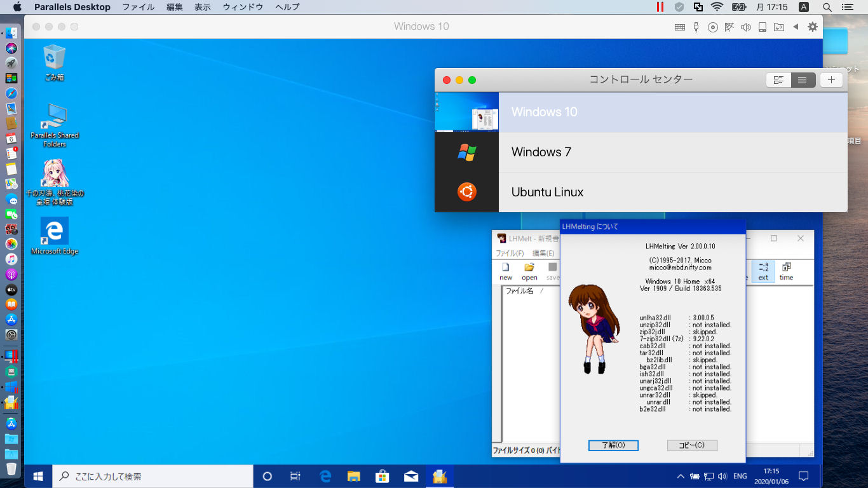The image size is (868, 488).
Task: Open Edge from the Windows taskbar
Action: (x=325, y=476)
